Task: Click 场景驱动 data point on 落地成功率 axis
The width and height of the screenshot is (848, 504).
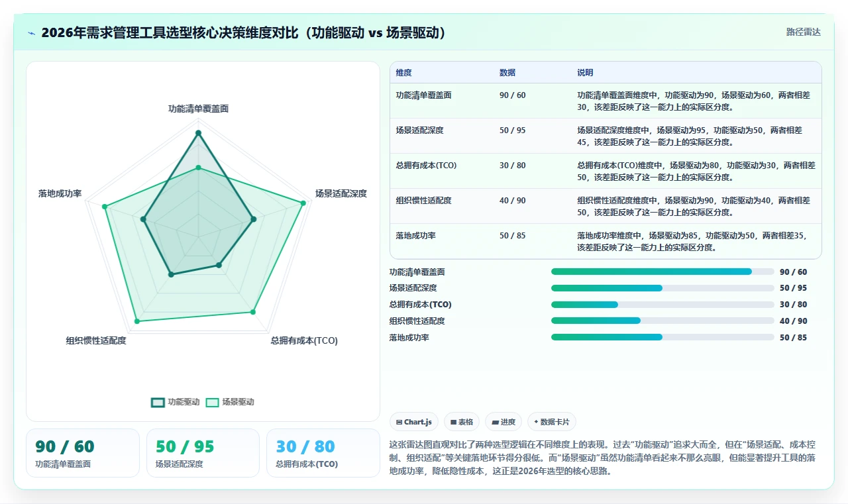Action: pos(104,207)
